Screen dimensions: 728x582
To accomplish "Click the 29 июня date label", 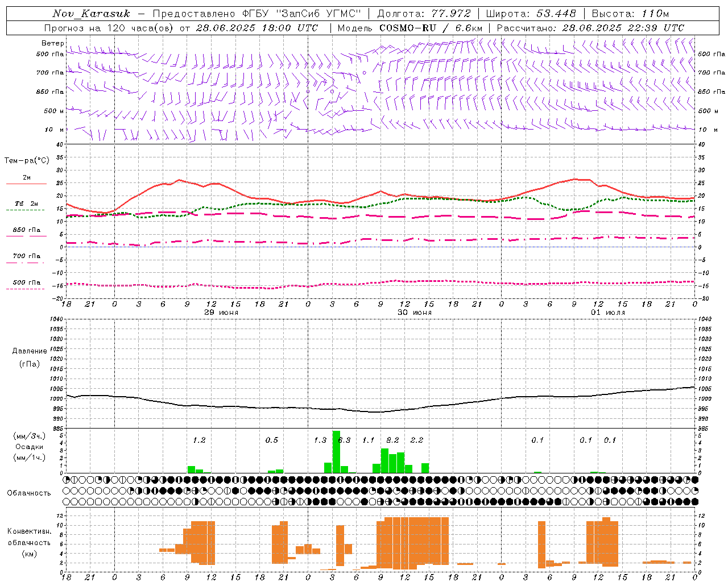I will 221,313.
